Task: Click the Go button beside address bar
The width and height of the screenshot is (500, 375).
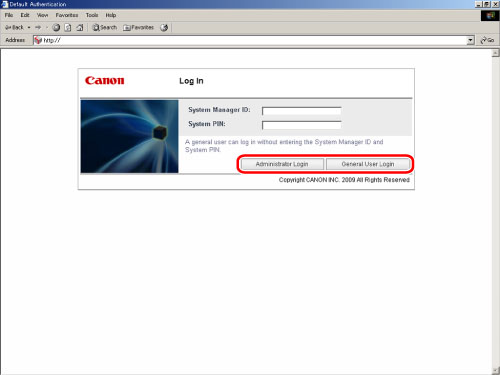Action: 487,40
